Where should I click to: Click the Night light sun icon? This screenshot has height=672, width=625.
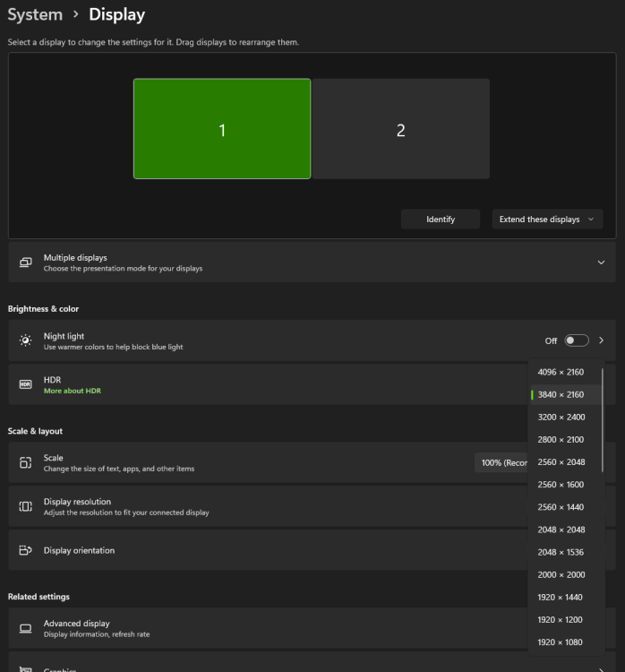(x=26, y=340)
